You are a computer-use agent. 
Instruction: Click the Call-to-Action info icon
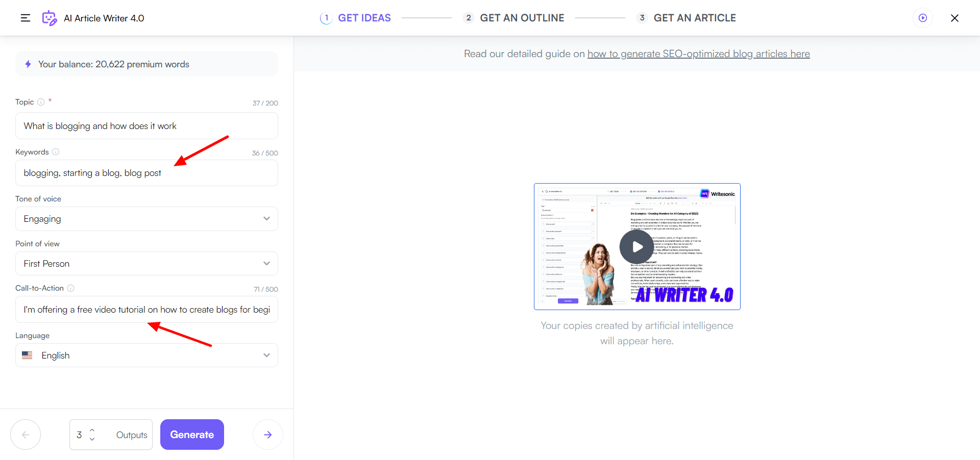[71, 288]
